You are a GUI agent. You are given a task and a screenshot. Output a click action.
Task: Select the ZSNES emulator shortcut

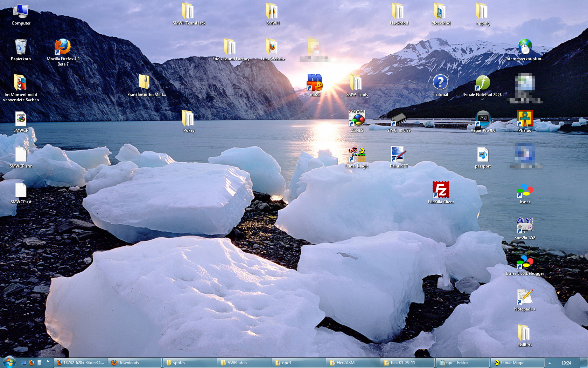[x=357, y=122]
